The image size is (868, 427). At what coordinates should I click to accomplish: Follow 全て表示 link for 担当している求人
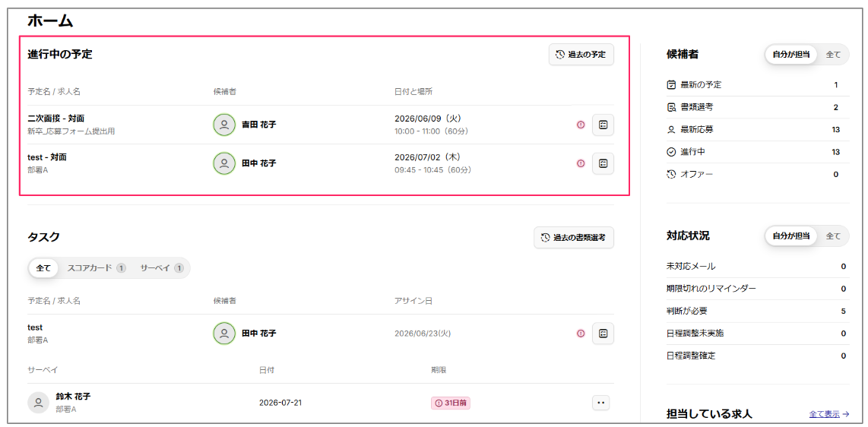click(x=828, y=414)
